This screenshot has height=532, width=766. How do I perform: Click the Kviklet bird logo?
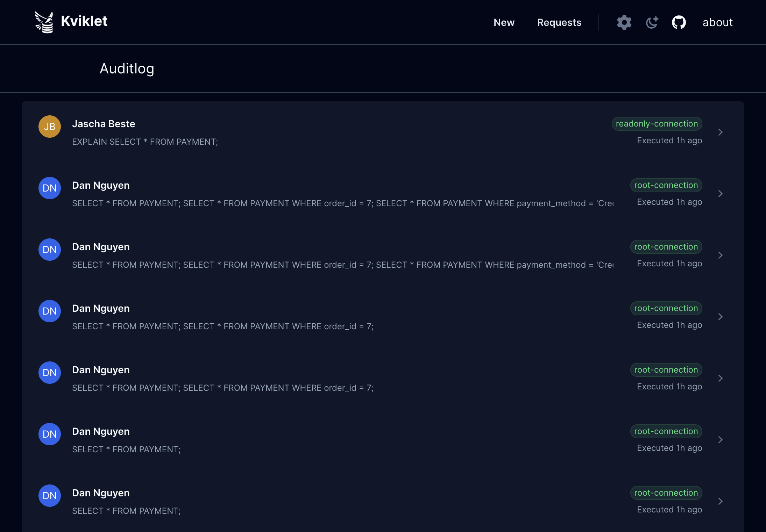pos(44,21)
